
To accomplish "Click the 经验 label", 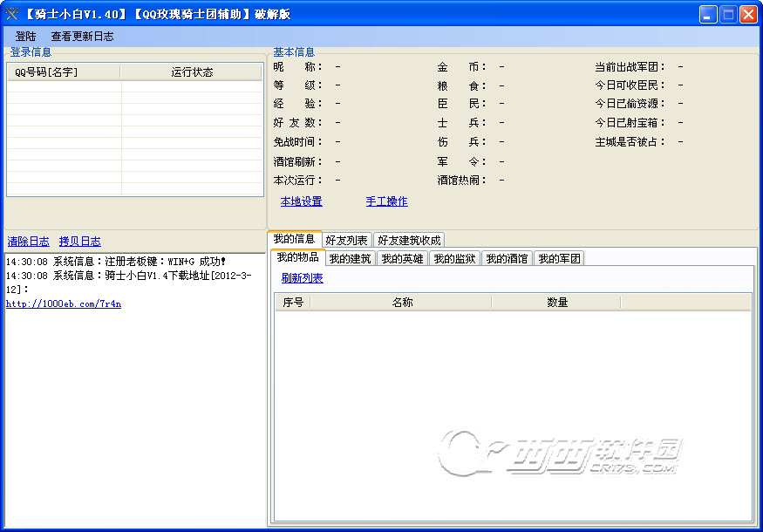I will pos(297,104).
